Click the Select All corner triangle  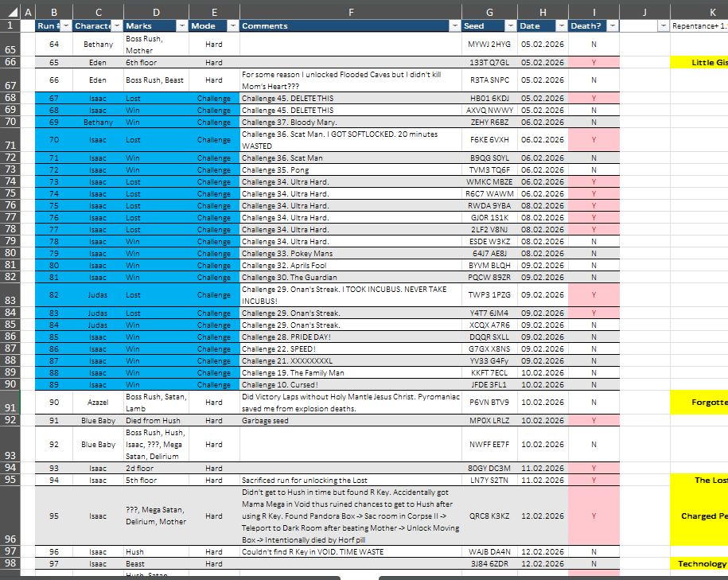pyautogui.click(x=13, y=12)
